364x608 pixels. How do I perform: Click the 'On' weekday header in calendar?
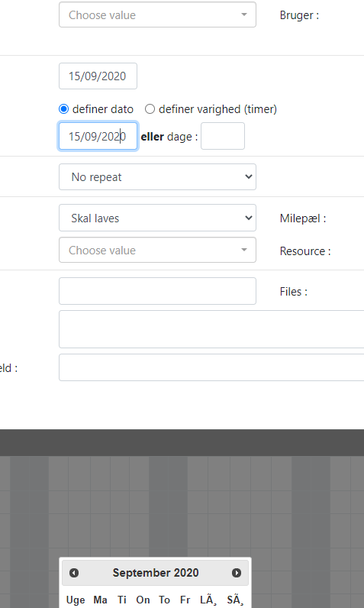pos(143,600)
